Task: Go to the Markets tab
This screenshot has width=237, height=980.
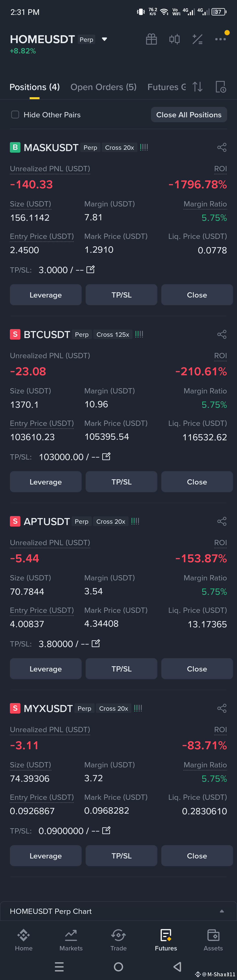Action: point(71,940)
